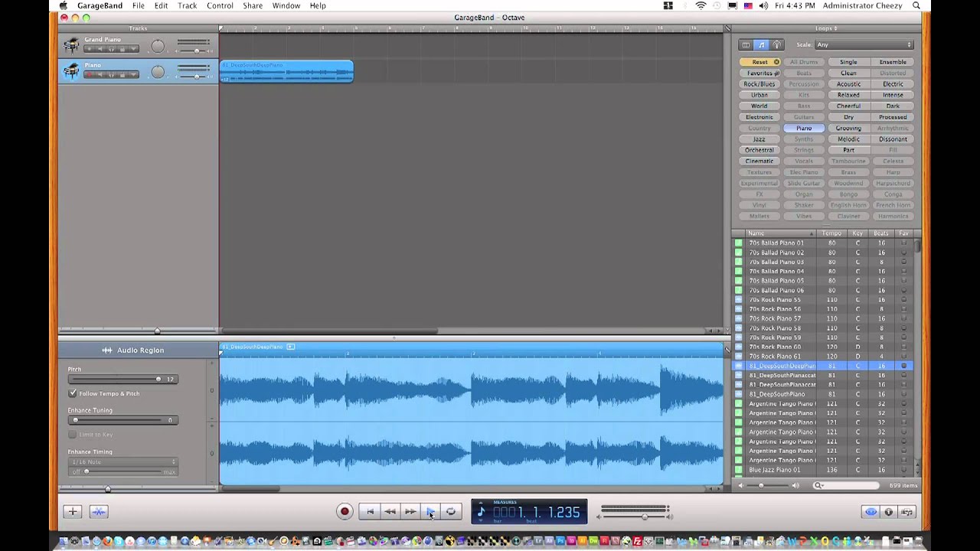This screenshot has width=980, height=551.
Task: Toggle the Track Editor scissors button
Action: (x=99, y=512)
